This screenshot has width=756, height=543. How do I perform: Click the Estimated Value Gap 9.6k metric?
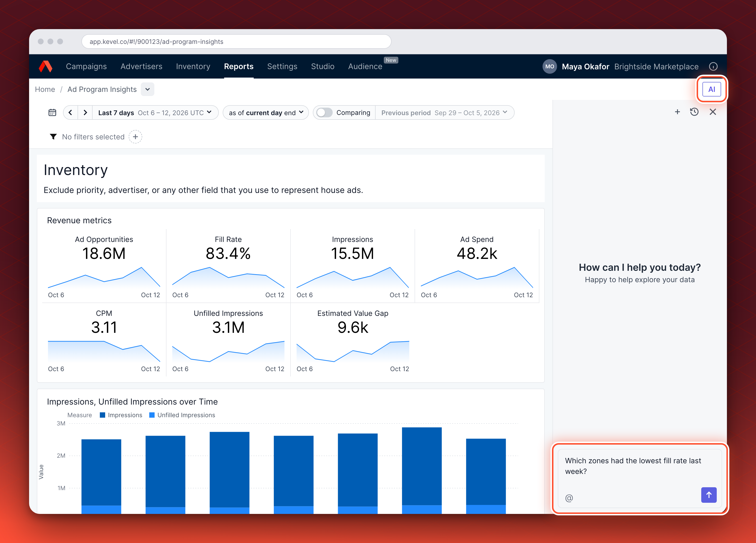[353, 340]
